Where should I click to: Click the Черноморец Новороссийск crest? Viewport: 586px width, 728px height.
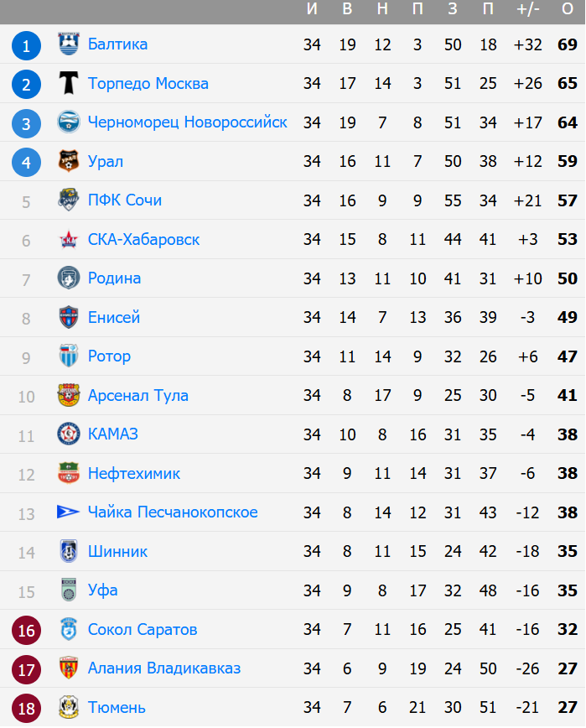pyautogui.click(x=69, y=122)
